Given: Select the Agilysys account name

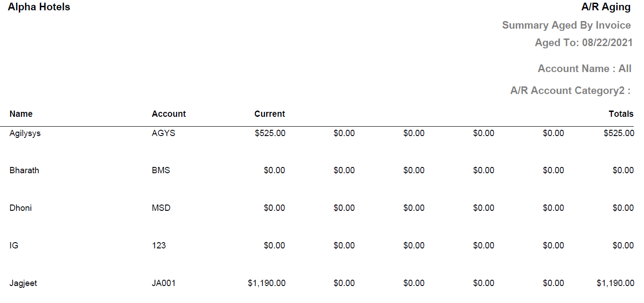Looking at the screenshot, I should coord(25,133).
